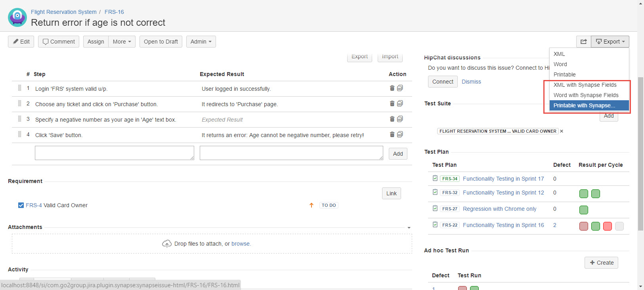Click the project avatar icon
The image size is (644, 290).
17,17
